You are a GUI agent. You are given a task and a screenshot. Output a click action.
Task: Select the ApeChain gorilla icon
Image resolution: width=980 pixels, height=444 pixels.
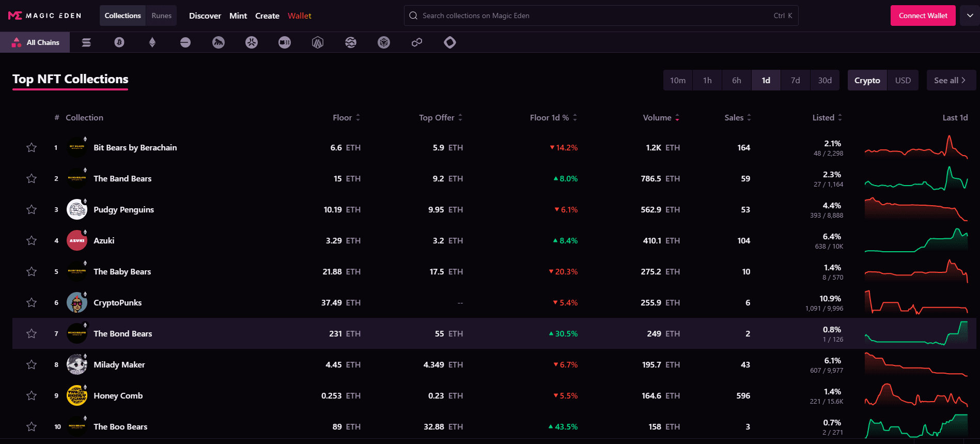[219, 42]
